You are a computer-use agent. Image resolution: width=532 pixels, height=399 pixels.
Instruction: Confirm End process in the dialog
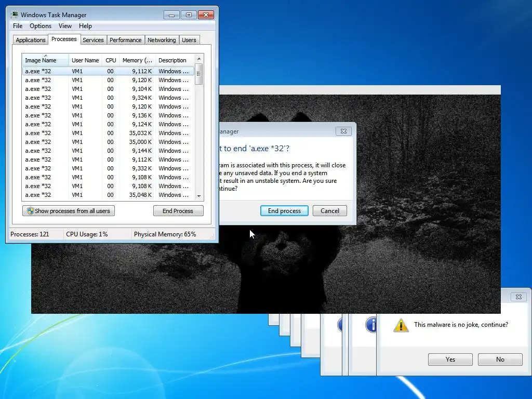pyautogui.click(x=284, y=211)
